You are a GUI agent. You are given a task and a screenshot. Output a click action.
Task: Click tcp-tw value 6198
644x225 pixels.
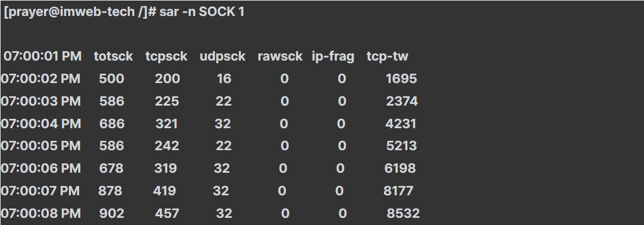coord(400,168)
